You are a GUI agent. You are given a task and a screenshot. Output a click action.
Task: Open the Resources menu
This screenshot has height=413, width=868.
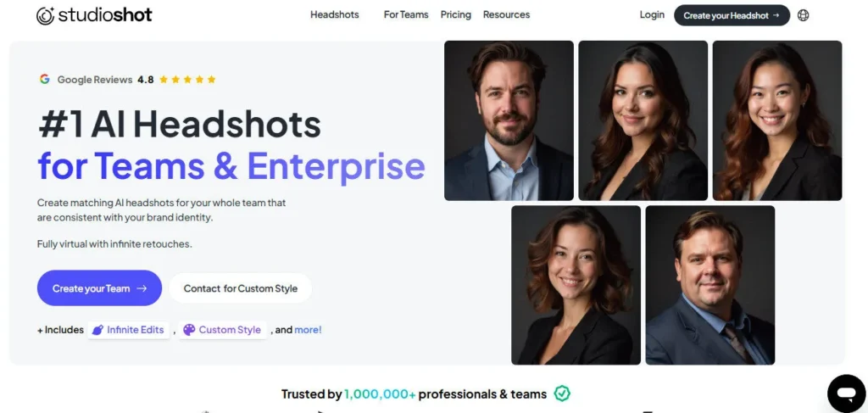click(506, 15)
